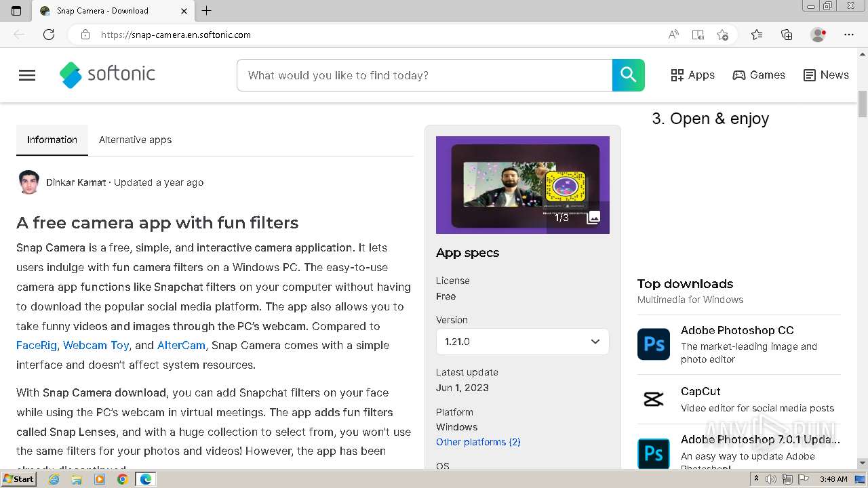This screenshot has height=488, width=868.
Task: Refresh the page in the browser
Action: 49,35
